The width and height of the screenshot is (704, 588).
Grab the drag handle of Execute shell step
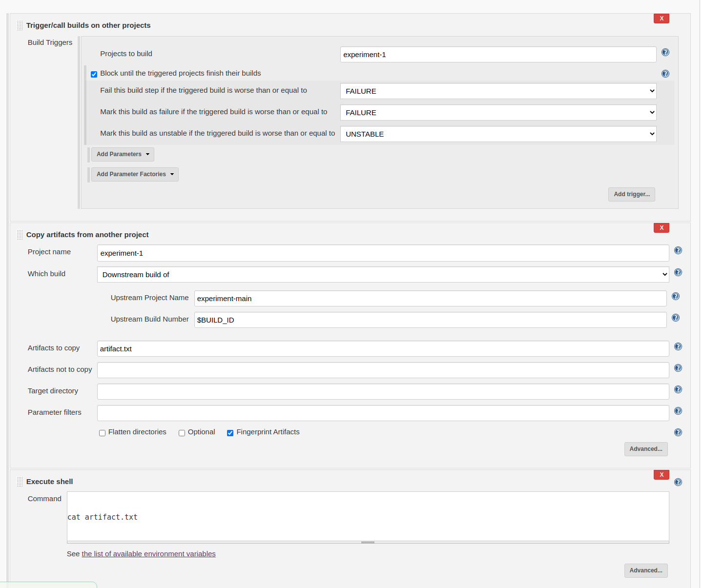point(20,482)
